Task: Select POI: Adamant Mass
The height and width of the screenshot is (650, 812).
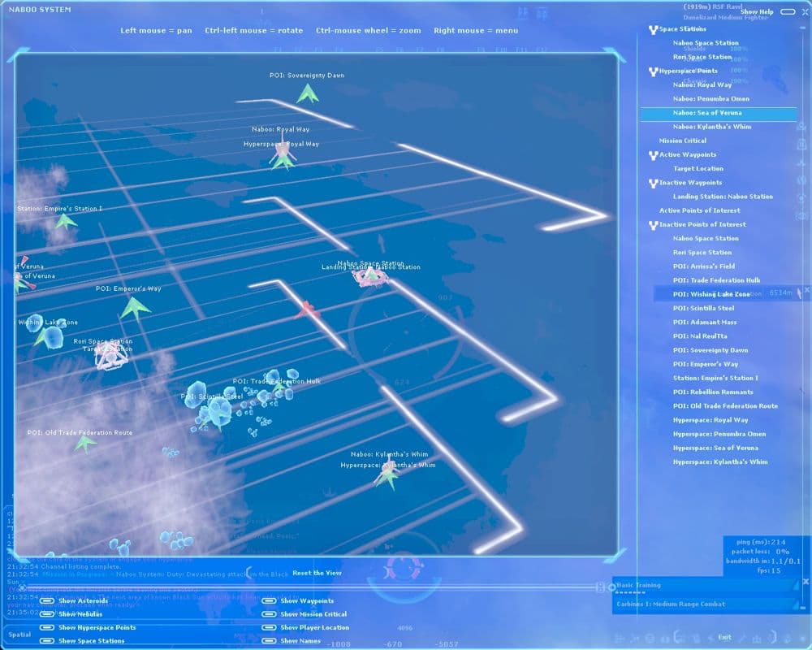Action: pyautogui.click(x=705, y=322)
